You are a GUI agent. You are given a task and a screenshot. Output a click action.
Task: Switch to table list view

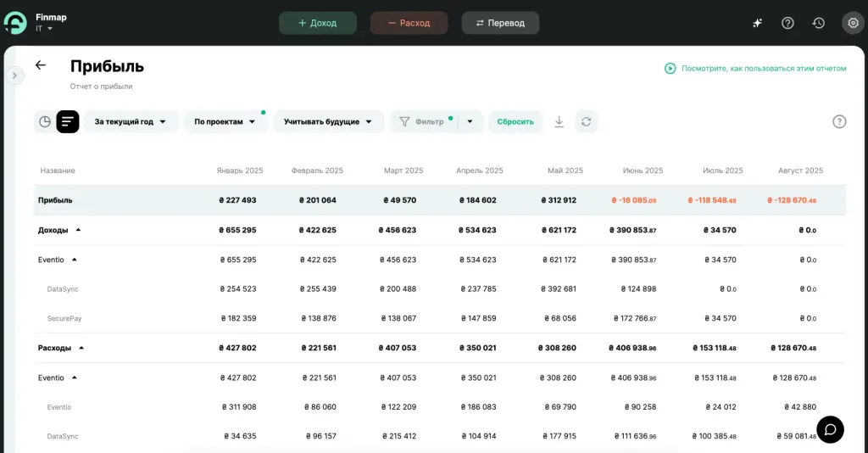click(68, 121)
